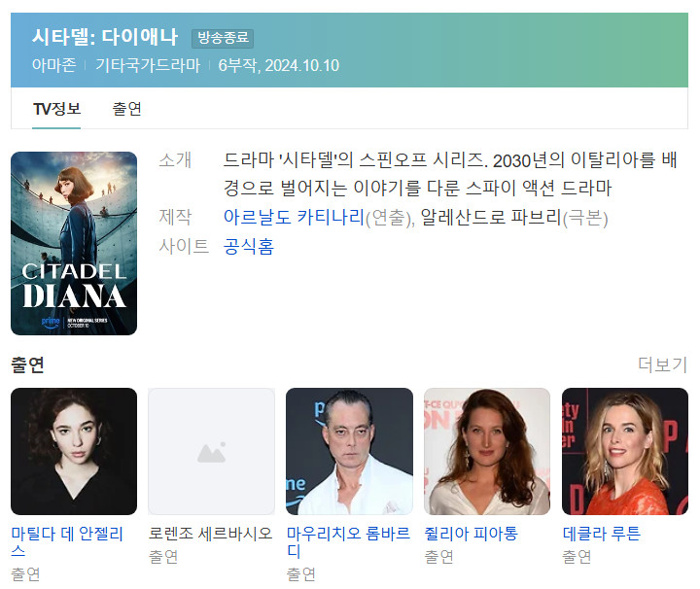
Task: Open 아르날도 카티나리 director link
Action: pos(295,218)
